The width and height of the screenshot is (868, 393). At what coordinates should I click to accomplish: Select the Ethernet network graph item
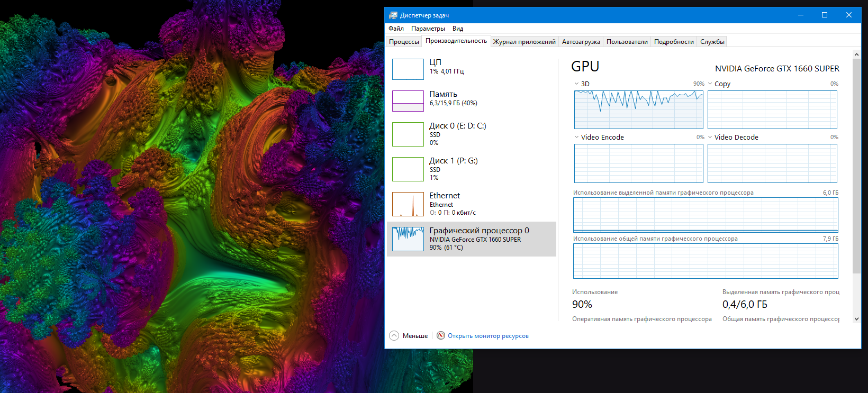408,204
